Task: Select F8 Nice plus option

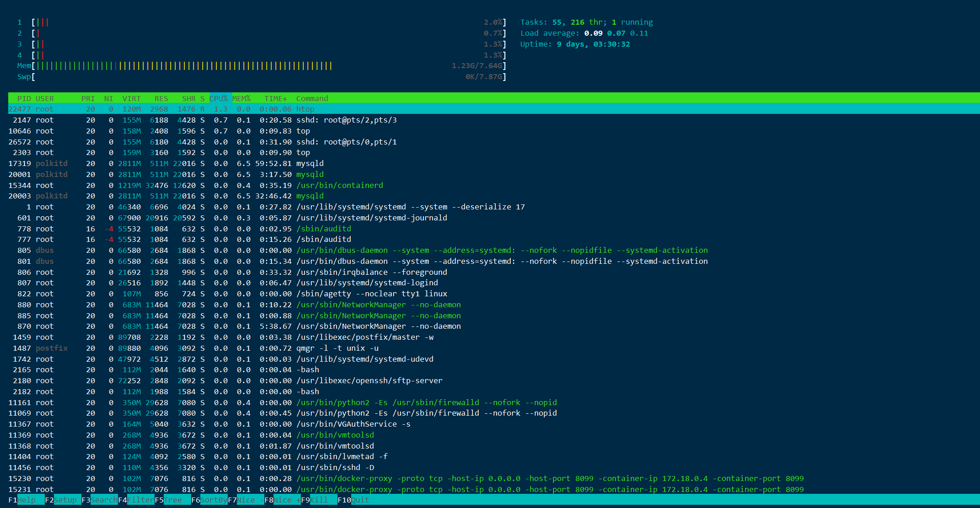Action: click(x=283, y=500)
